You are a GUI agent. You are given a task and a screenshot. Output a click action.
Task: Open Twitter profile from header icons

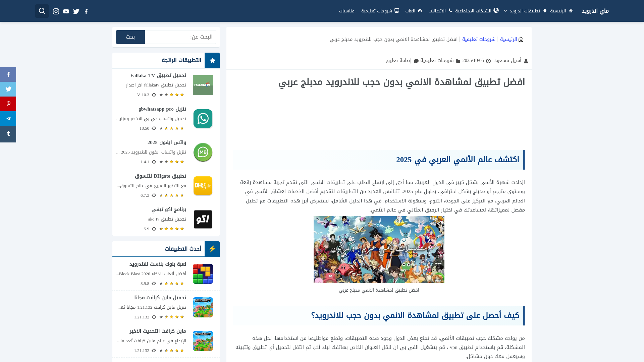pos(76,11)
